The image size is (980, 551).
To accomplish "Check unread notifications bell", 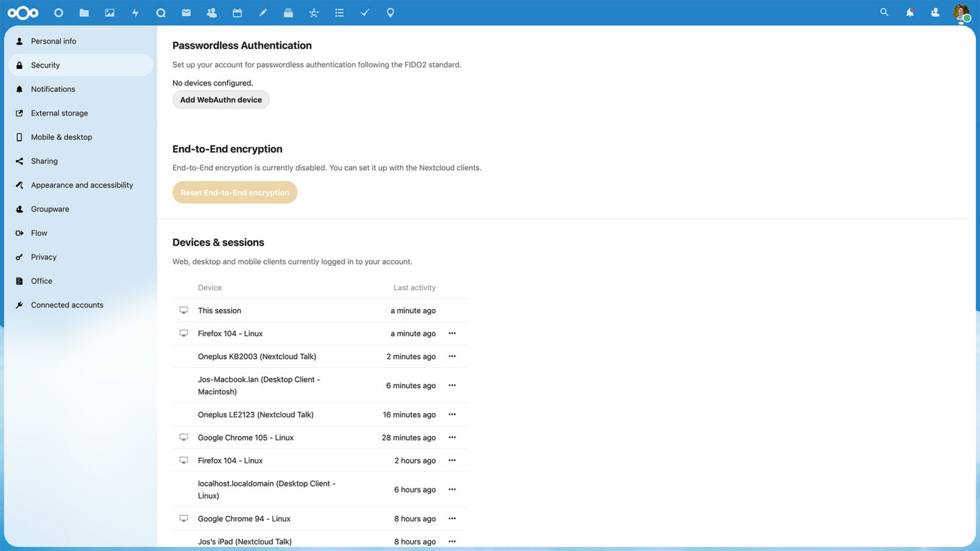I will tap(909, 12).
